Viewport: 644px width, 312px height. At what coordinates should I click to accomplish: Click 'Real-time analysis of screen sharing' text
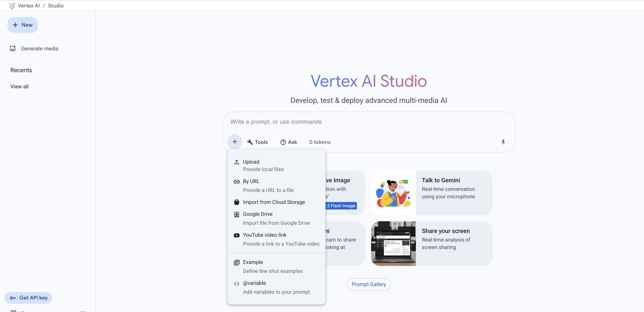click(x=446, y=243)
